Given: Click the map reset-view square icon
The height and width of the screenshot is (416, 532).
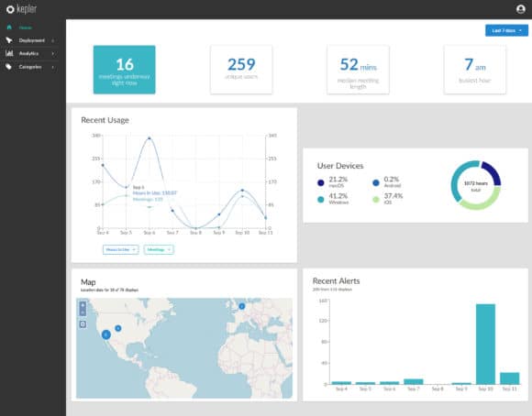Looking at the screenshot, I should [83, 324].
